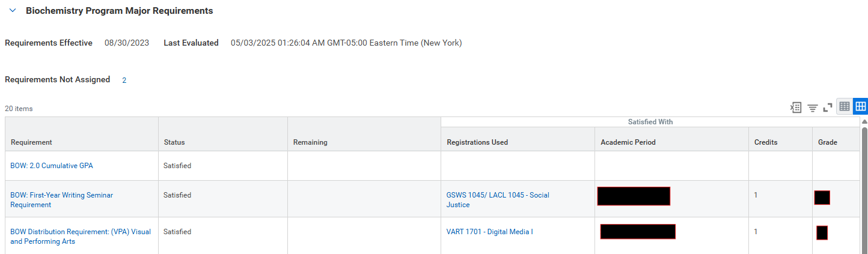The height and width of the screenshot is (254, 868).
Task: Click the Grade column header
Action: click(836, 142)
